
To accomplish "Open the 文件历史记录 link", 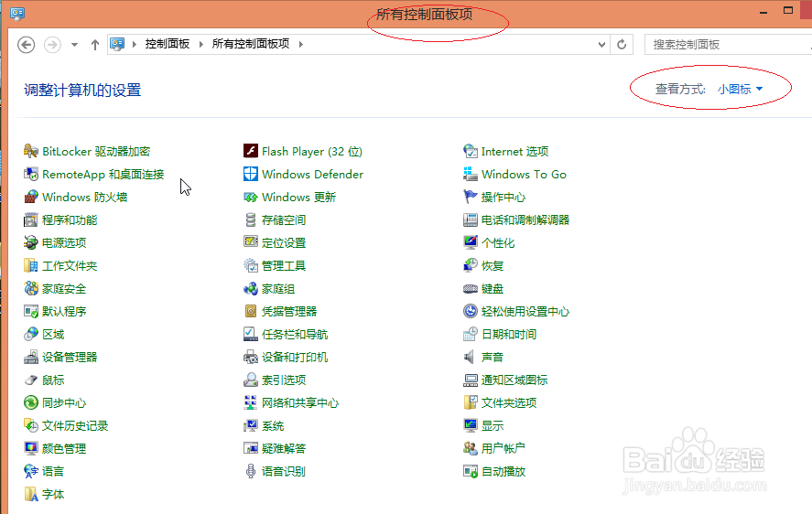I will pyautogui.click(x=75, y=426).
